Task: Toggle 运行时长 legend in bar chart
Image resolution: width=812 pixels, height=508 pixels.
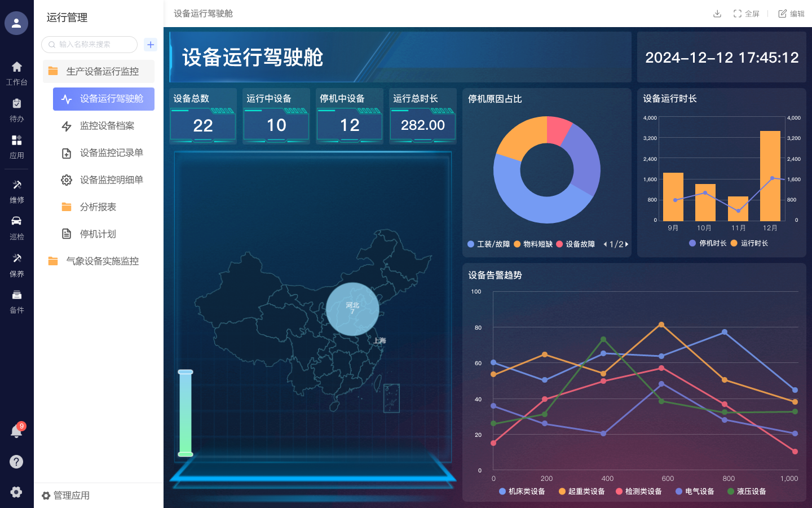Action: (749, 243)
